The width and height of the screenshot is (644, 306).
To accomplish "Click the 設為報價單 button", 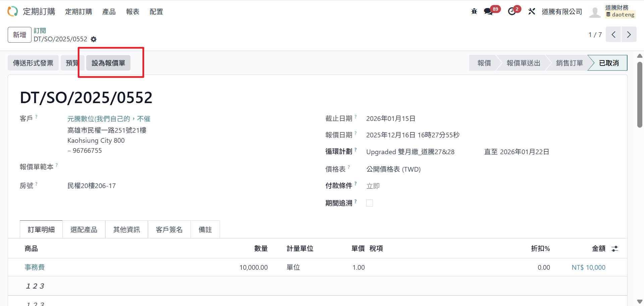I will pyautogui.click(x=108, y=63).
